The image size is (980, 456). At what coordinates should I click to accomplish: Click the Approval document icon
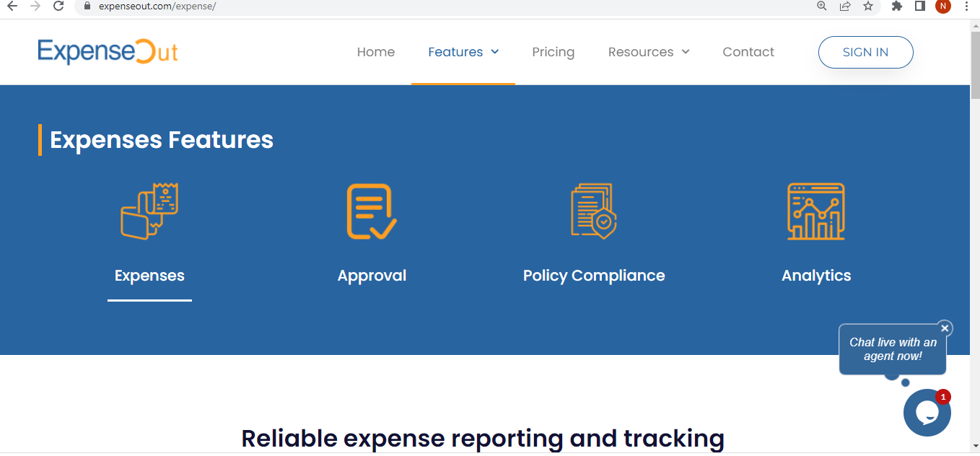pyautogui.click(x=372, y=211)
